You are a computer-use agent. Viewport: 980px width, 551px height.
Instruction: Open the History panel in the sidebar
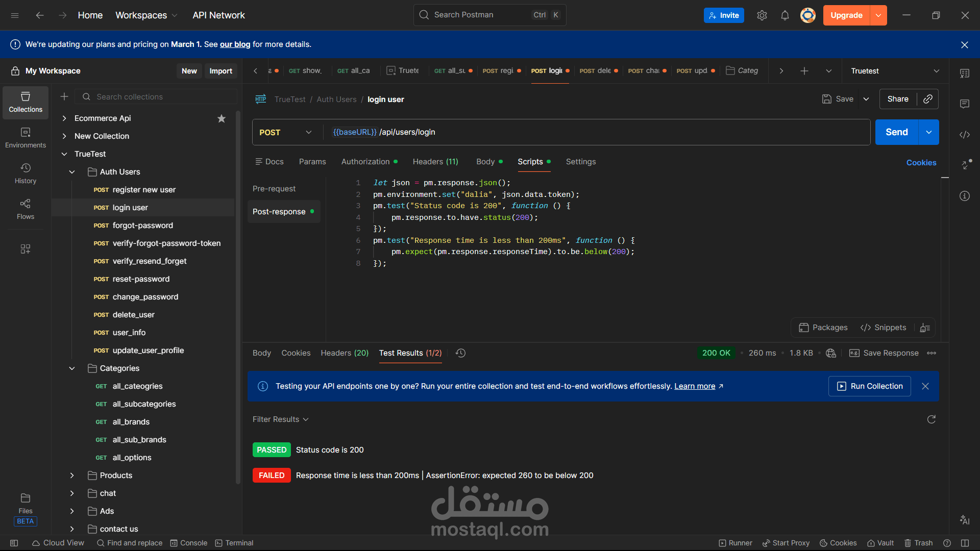click(25, 173)
